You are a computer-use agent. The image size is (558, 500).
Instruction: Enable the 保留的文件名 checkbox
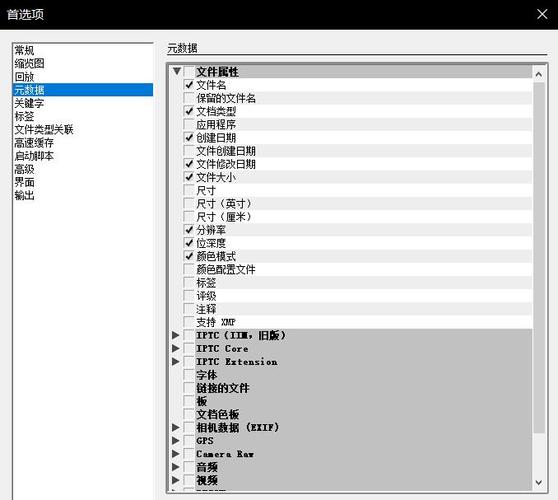pyautogui.click(x=189, y=98)
